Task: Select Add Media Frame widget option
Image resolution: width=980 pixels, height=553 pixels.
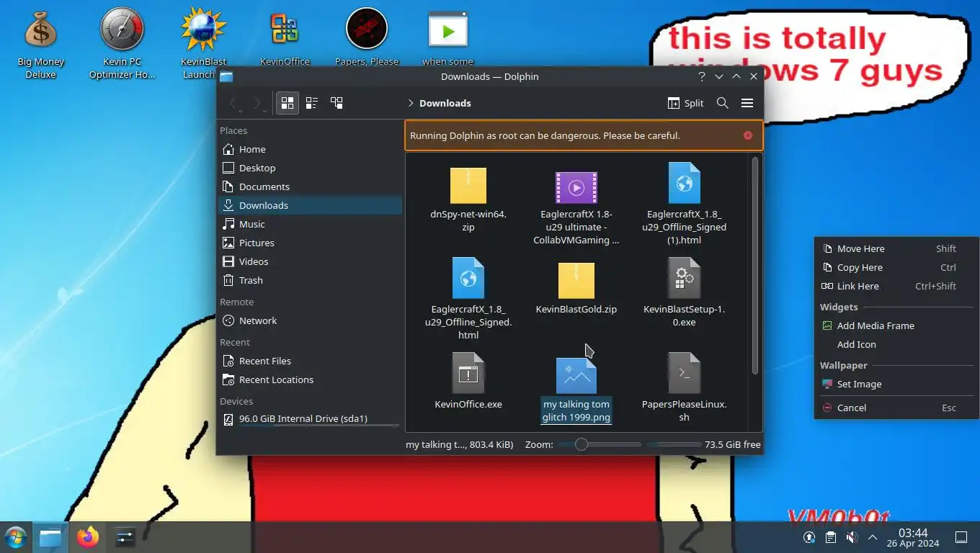Action: [896, 325]
